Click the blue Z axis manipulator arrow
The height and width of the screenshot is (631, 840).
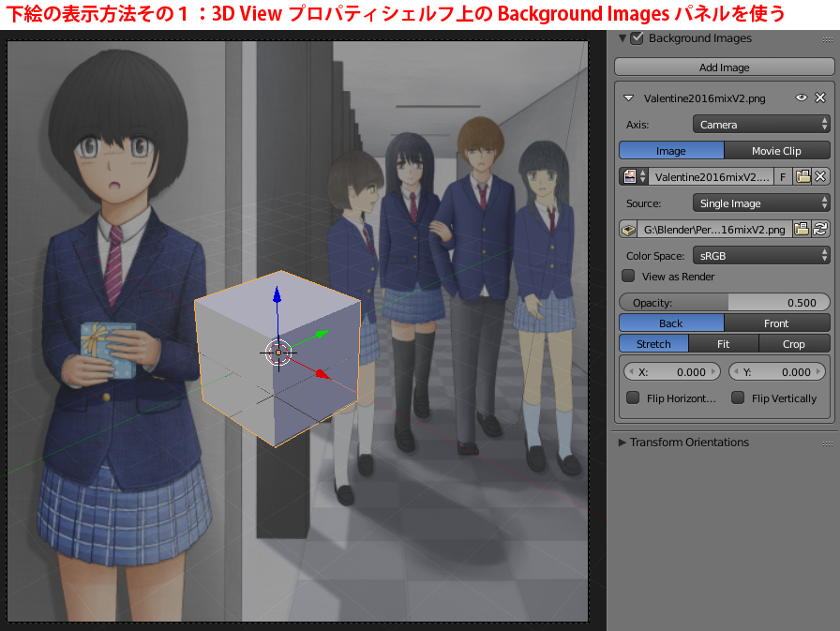[x=277, y=295]
